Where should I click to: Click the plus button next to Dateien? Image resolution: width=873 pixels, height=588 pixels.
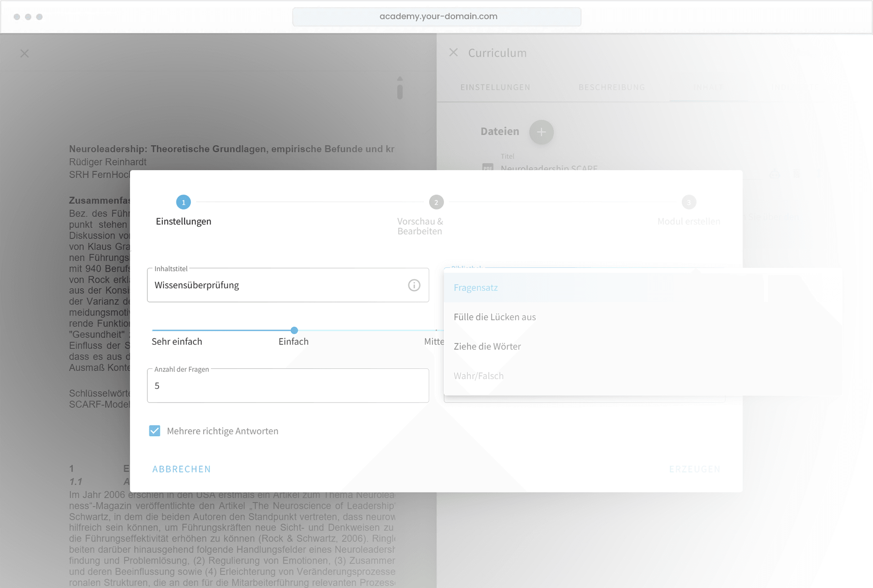(541, 132)
